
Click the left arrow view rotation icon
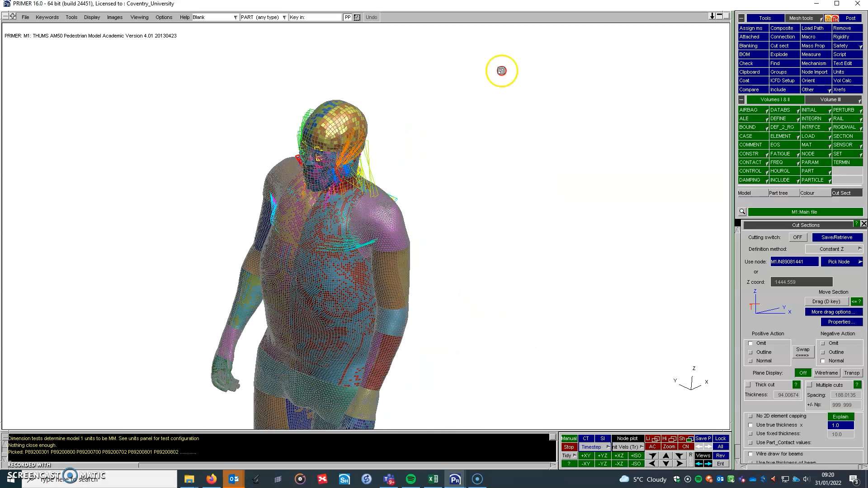click(652, 464)
